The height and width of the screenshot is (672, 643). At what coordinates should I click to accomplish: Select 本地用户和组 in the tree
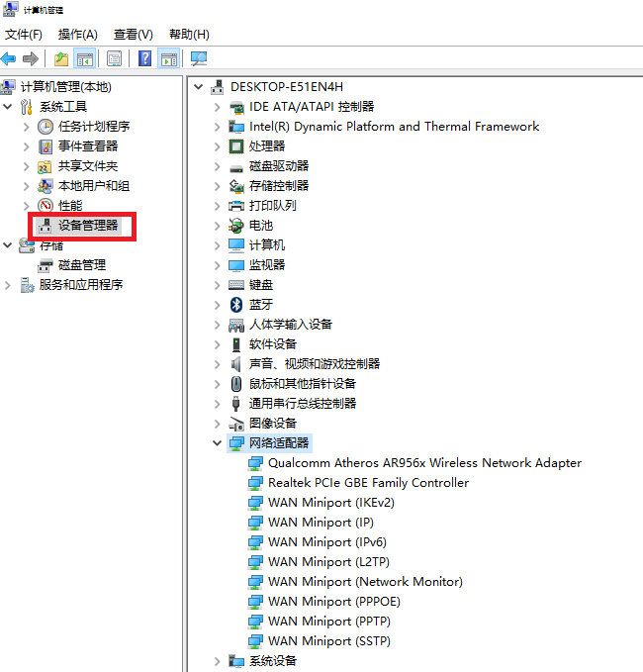pyautogui.click(x=94, y=186)
